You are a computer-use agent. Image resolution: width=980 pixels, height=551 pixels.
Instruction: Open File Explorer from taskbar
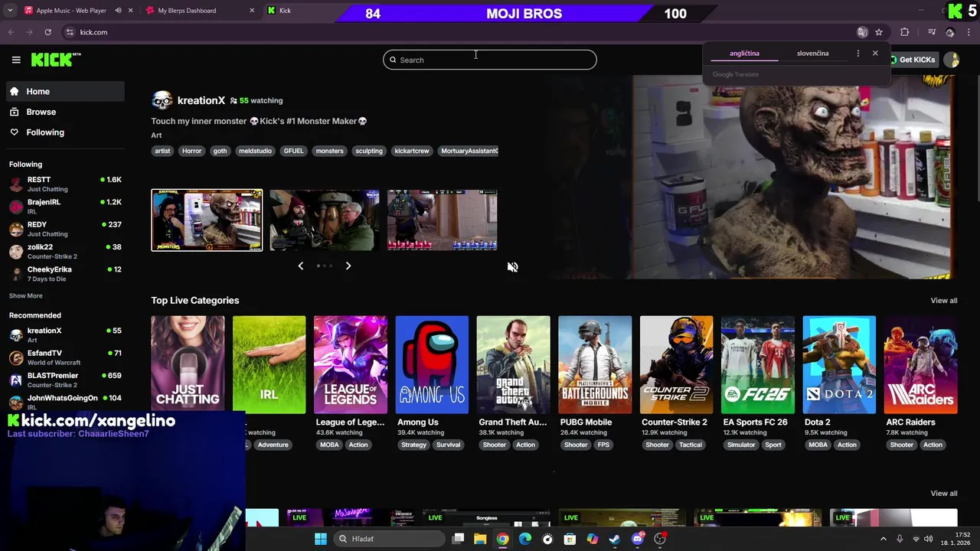(480, 539)
